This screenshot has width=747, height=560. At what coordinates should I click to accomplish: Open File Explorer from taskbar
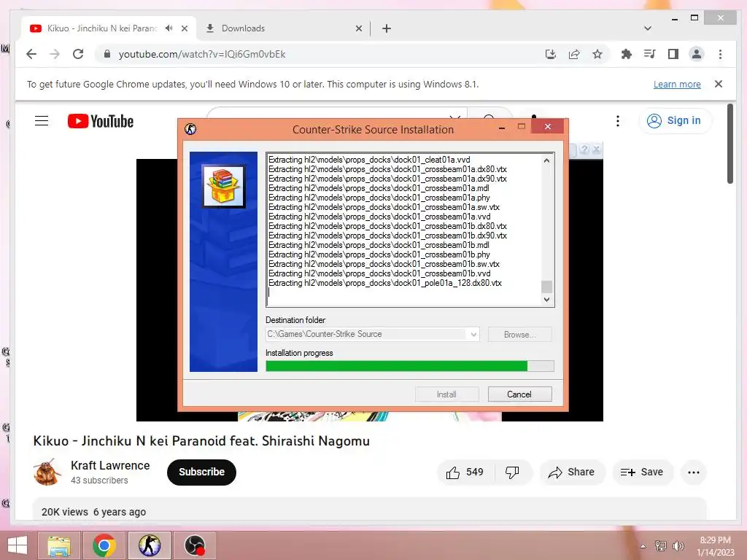59,545
